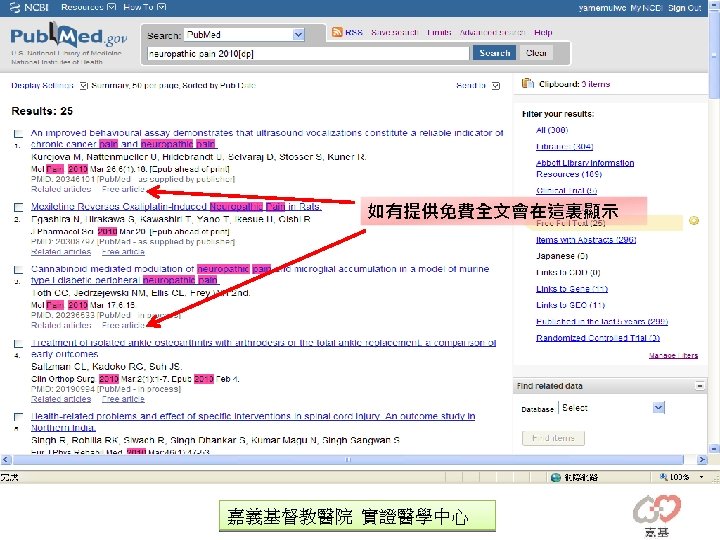Click Sign Out
Screen dimensions: 720x540
point(684,8)
